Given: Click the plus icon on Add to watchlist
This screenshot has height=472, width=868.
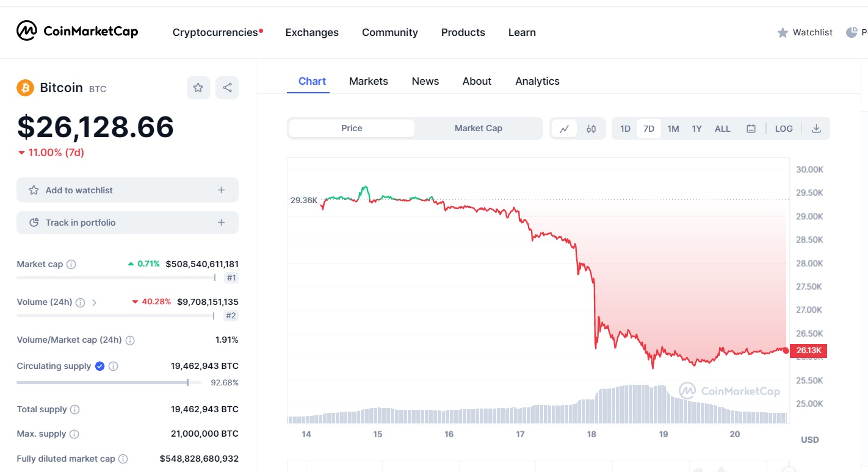Looking at the screenshot, I should (221, 190).
